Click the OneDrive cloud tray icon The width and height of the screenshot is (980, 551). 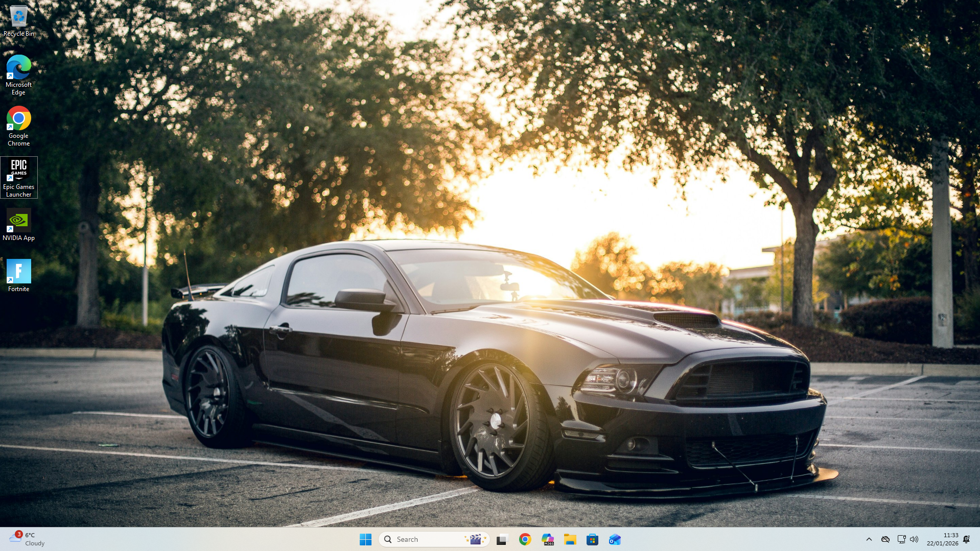(x=885, y=539)
